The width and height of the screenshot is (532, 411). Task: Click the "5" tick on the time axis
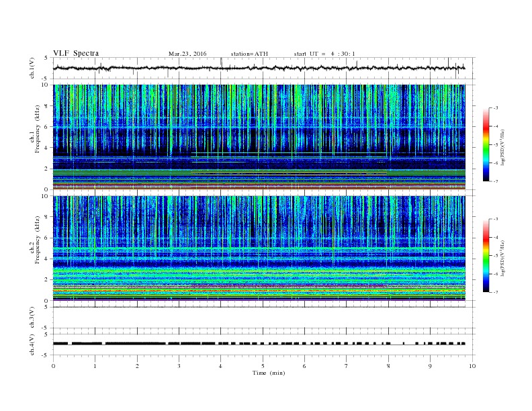[263, 366]
